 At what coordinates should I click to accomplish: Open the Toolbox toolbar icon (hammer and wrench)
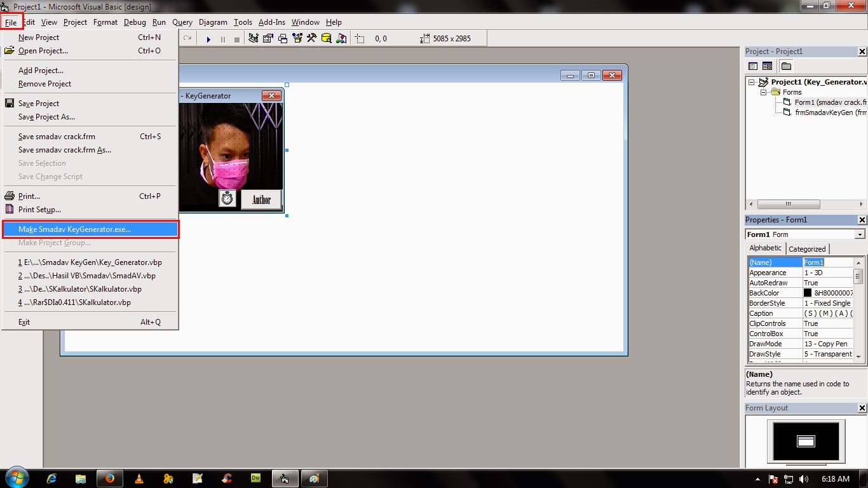[x=311, y=38]
